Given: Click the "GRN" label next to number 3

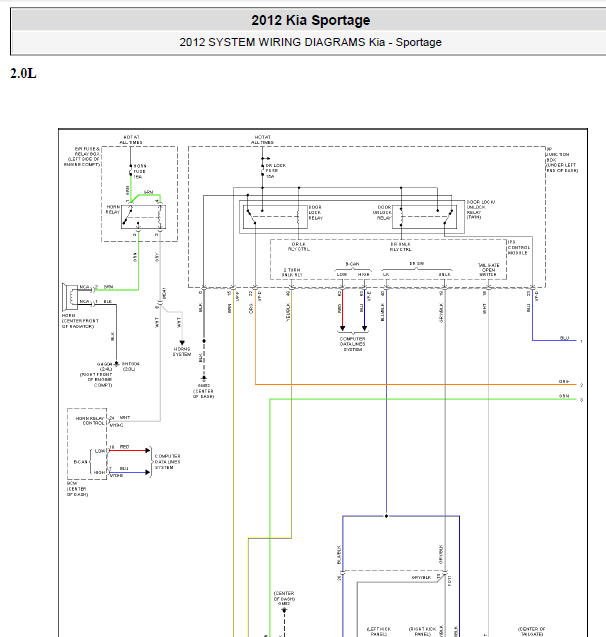Looking at the screenshot, I should [564, 396].
